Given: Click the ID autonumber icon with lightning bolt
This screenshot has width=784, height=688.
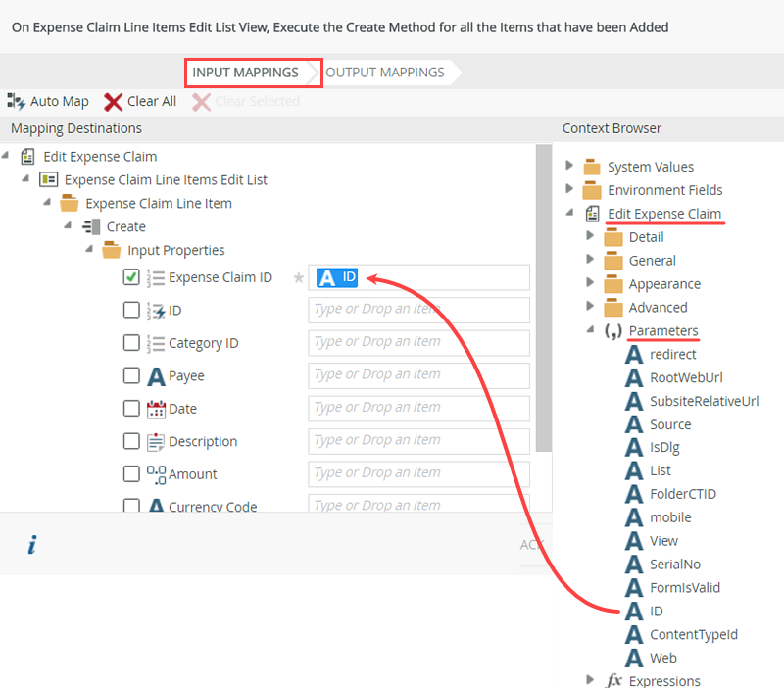Looking at the screenshot, I should 156,311.
